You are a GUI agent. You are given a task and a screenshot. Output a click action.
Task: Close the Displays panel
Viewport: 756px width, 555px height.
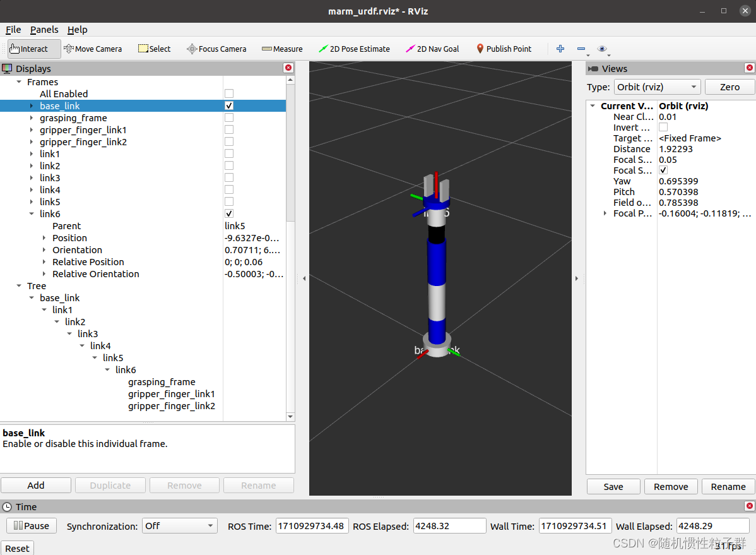[x=288, y=68]
